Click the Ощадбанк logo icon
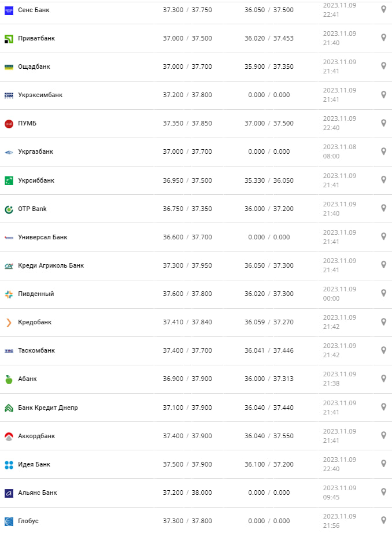This screenshot has height=533, width=392. click(x=9, y=67)
